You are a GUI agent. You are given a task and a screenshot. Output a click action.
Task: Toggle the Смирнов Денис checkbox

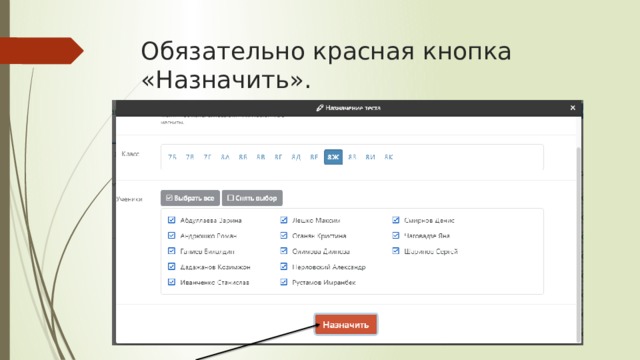[396, 220]
